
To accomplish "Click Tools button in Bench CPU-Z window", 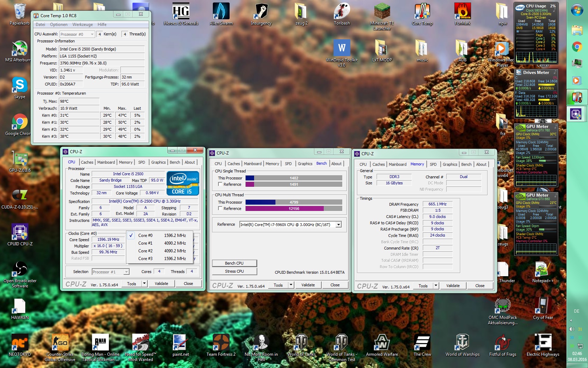I will (x=278, y=285).
